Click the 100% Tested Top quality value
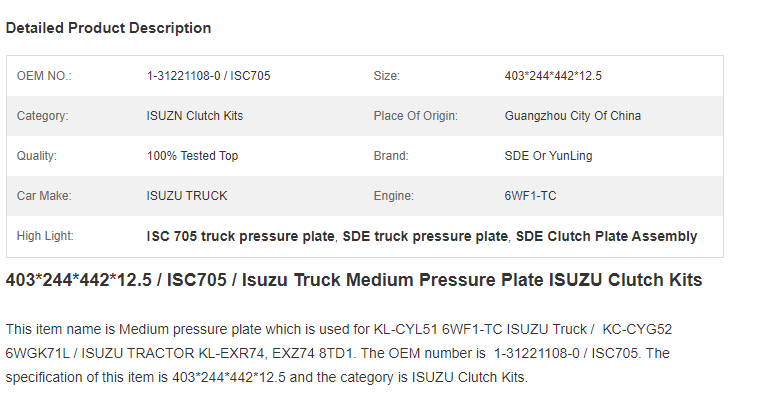Screen dimensions: 776x420 point(192,156)
